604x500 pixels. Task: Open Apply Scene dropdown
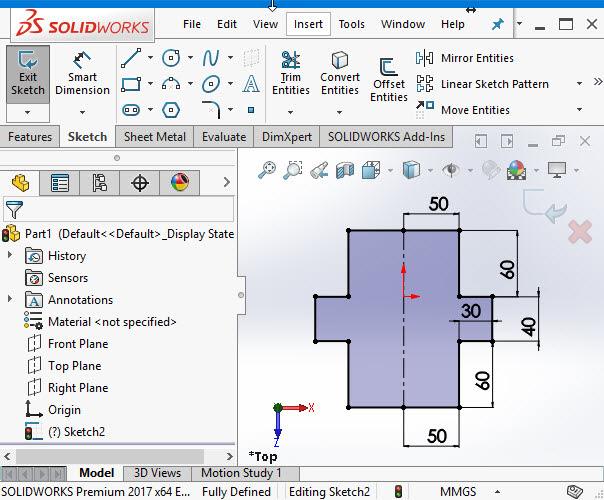tap(536, 170)
